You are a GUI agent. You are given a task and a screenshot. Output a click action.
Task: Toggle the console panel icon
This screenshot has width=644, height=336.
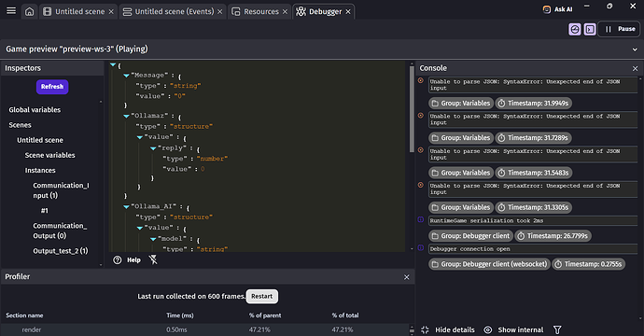[590, 29]
